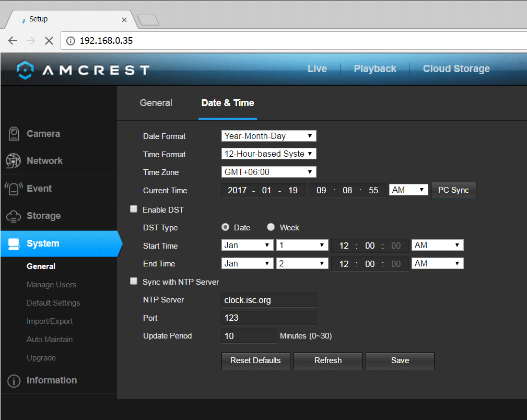This screenshot has height=420, width=527.
Task: Select the Week DST type radio
Action: click(271, 227)
